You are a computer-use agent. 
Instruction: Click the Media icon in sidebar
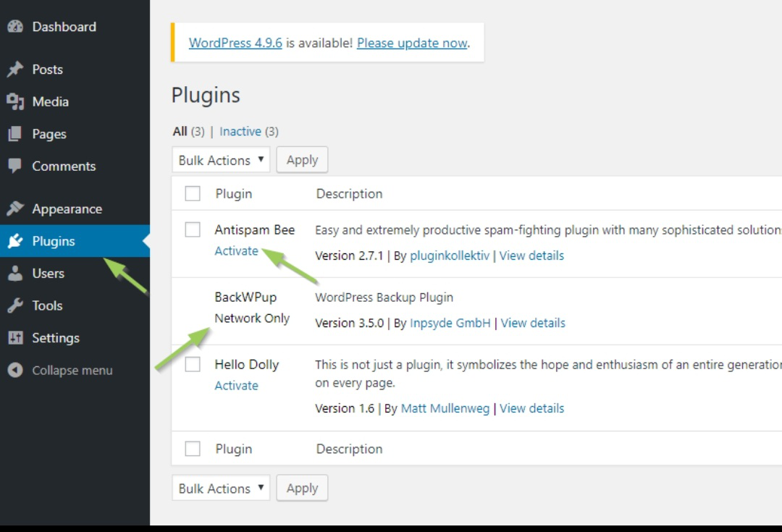pos(15,102)
